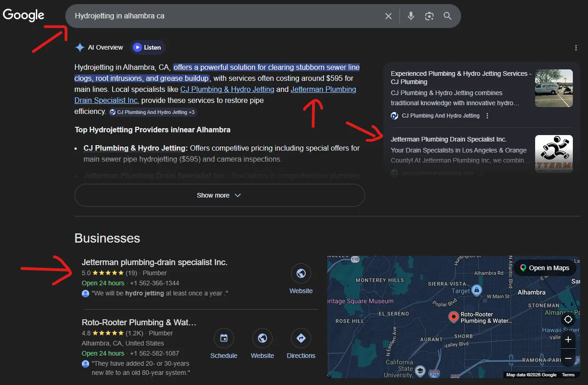Expand CJ Plumbing And Hydro Jetting +3 sources
Screen dimensions: 588x385
153,112
